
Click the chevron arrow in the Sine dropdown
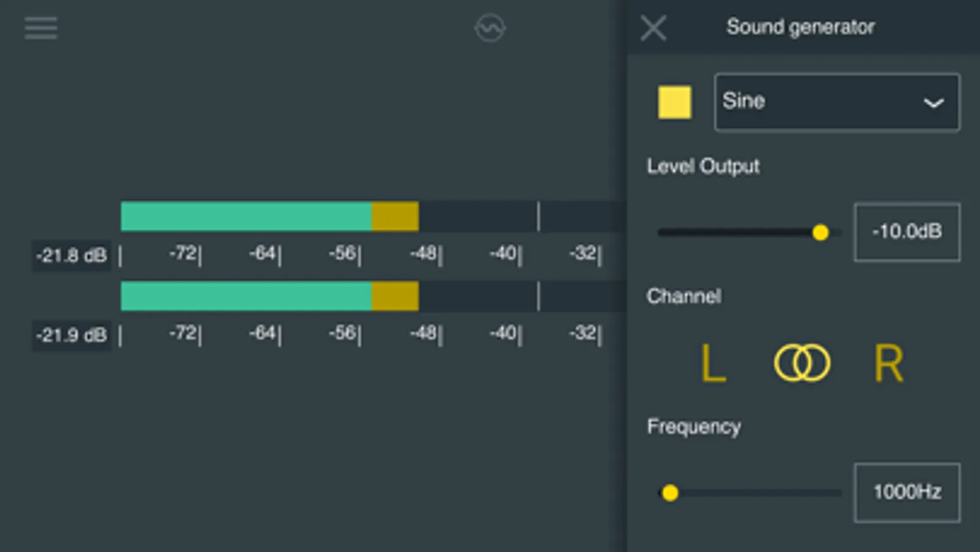tap(933, 103)
